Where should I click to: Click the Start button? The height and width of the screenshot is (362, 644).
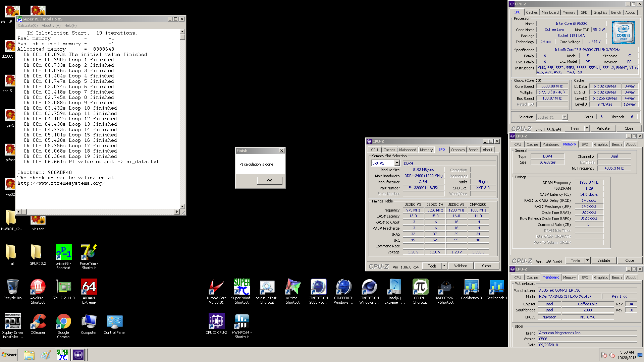[x=9, y=355]
